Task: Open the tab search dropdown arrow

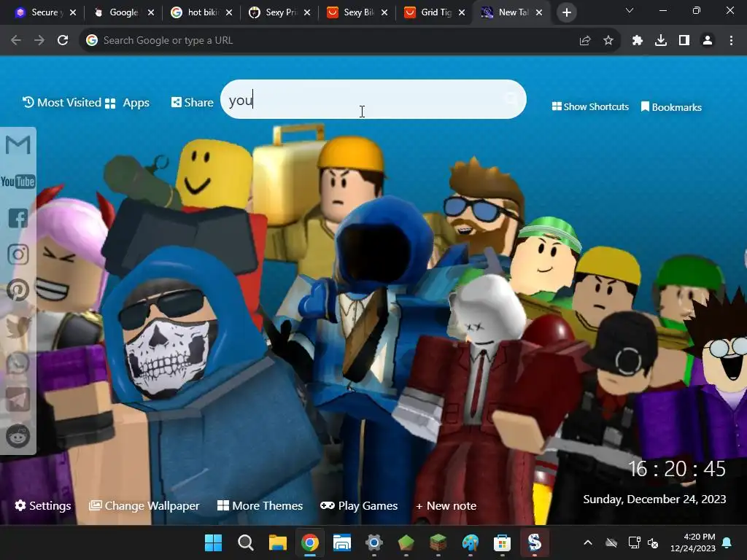Action: click(x=630, y=10)
